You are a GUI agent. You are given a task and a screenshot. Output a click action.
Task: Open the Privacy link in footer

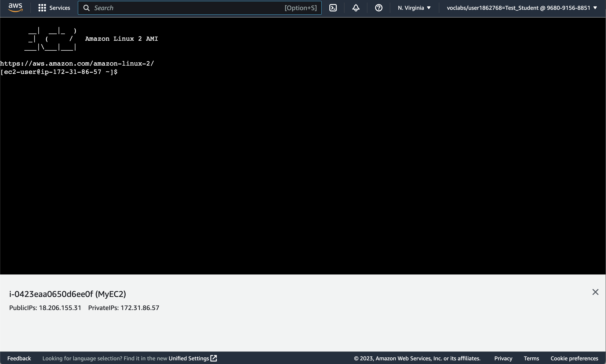point(503,358)
